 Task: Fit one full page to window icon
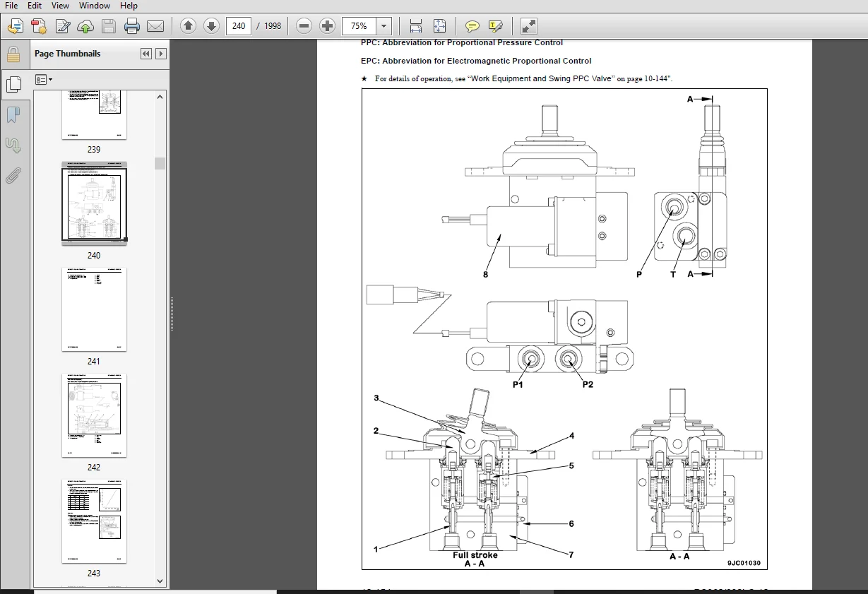click(x=439, y=26)
